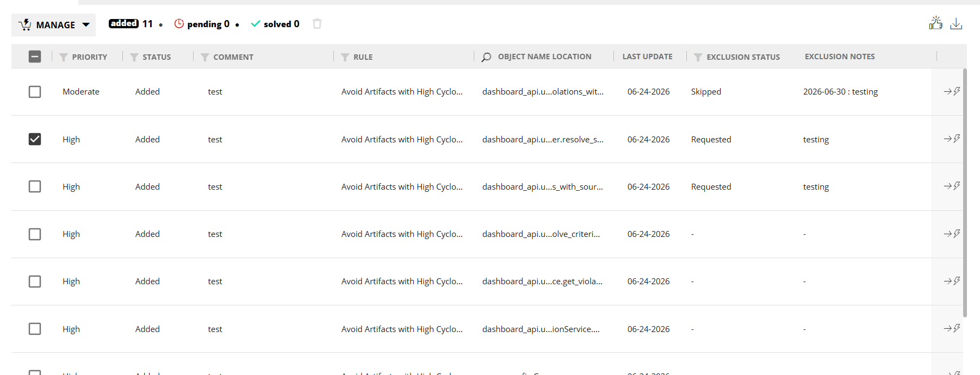Screen dimensions: 980x375
Task: Click 'dashboard_api.u...er.resolve_s...' object name
Action: [543, 139]
